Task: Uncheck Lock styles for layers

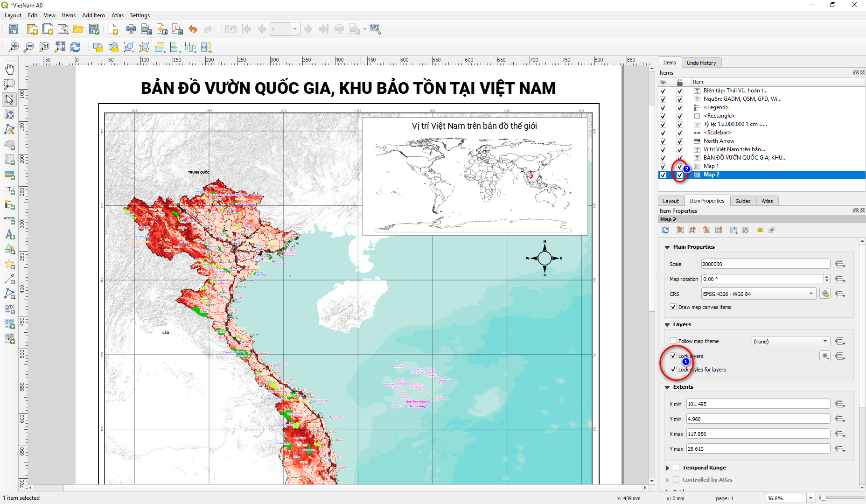Action: click(x=673, y=370)
